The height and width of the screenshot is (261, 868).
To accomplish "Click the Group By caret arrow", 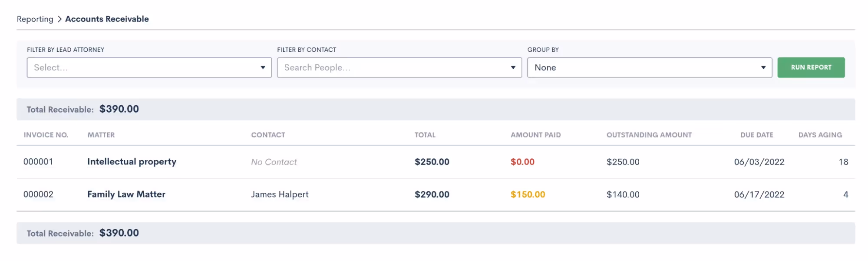I will click(x=763, y=67).
